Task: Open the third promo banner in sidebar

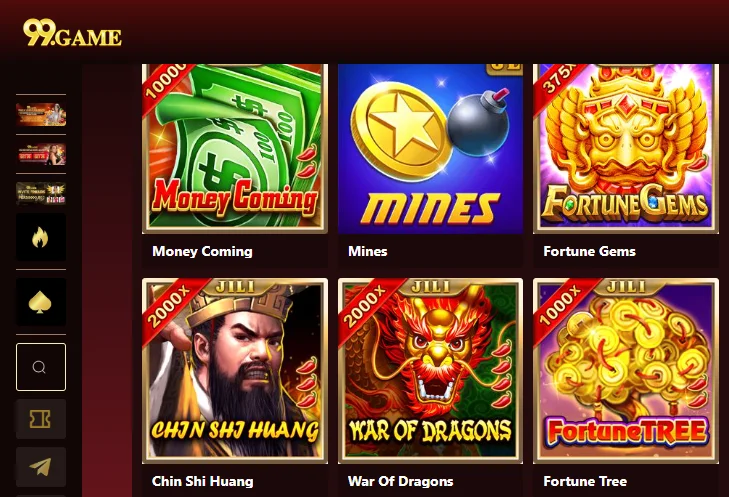Action: (x=41, y=193)
